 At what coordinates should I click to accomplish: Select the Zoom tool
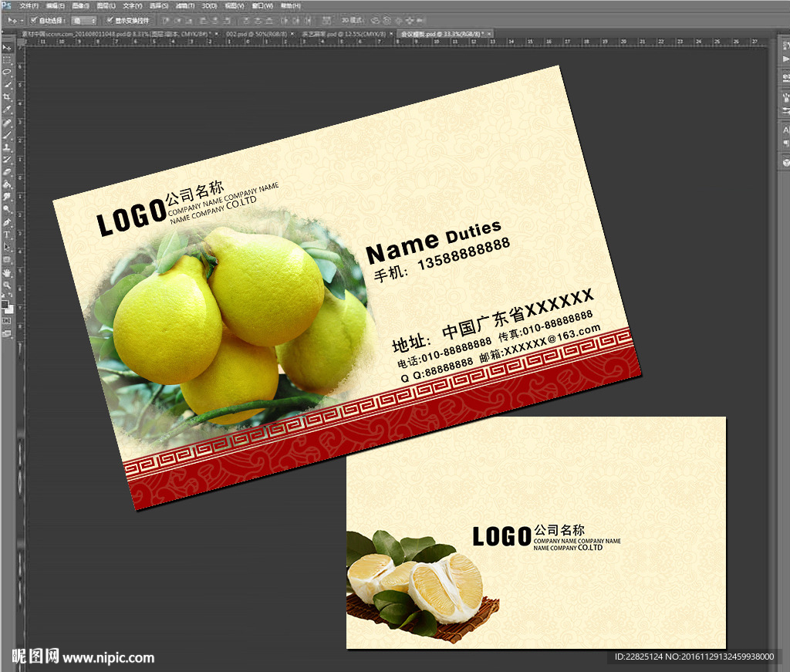[6, 285]
